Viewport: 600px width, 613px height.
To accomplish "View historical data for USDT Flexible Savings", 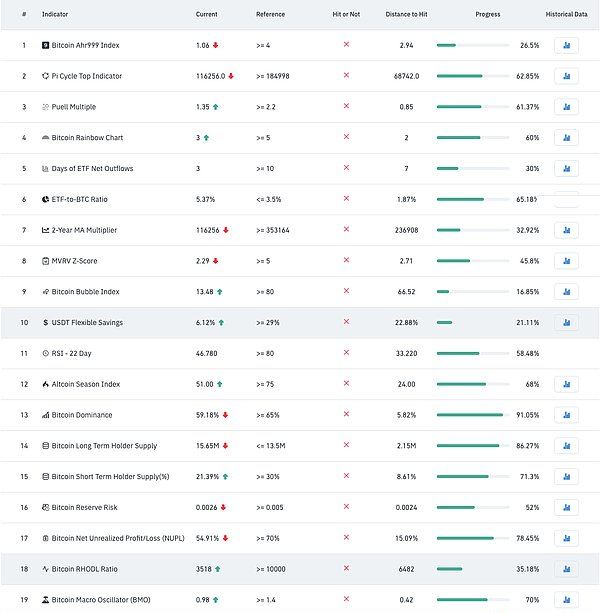I will tap(566, 323).
